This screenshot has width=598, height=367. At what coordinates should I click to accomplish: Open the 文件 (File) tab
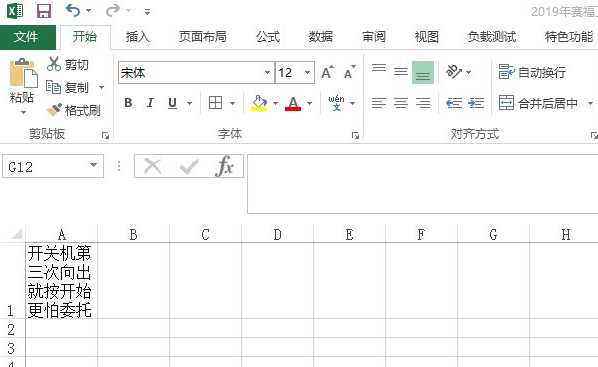(27, 37)
